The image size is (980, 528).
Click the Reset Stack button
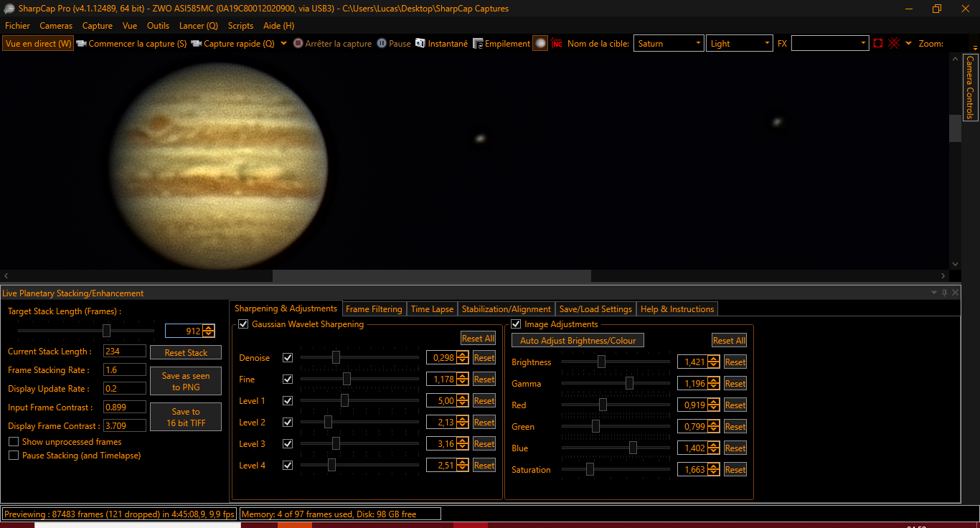tap(186, 352)
